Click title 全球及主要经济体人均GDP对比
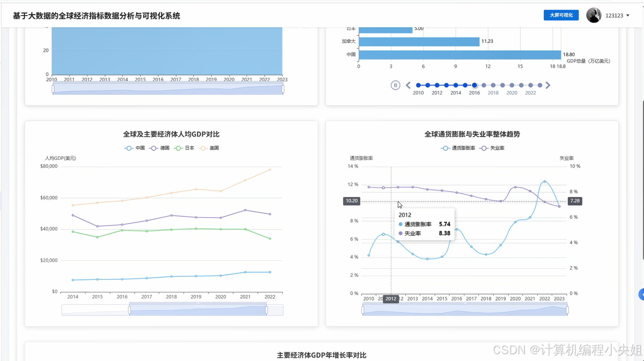This screenshot has height=361, width=644. point(171,134)
